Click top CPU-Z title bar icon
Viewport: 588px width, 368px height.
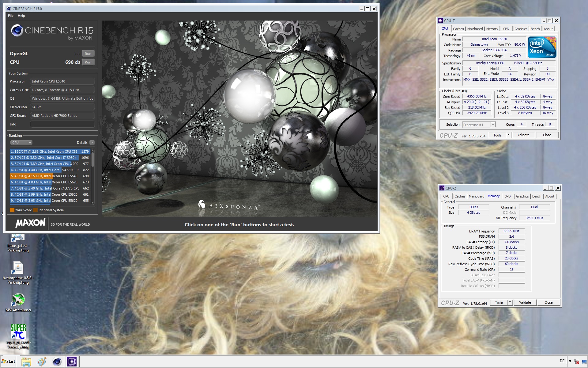click(440, 21)
